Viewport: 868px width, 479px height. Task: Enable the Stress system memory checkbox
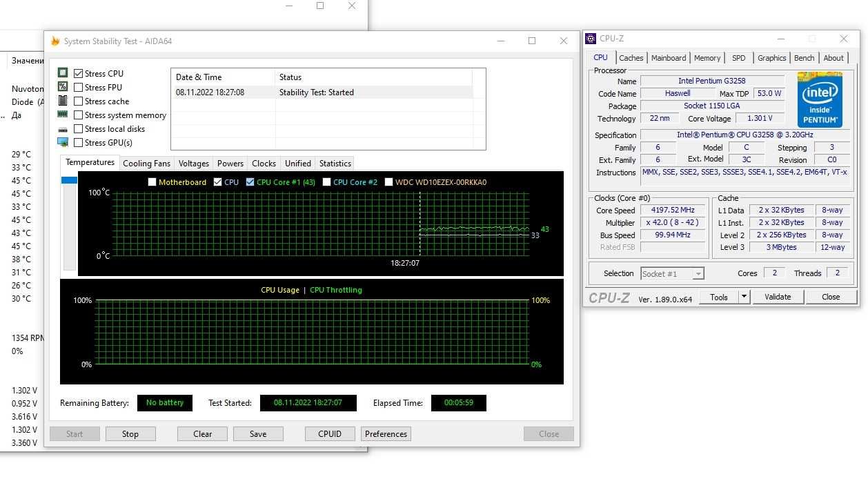pos(79,115)
